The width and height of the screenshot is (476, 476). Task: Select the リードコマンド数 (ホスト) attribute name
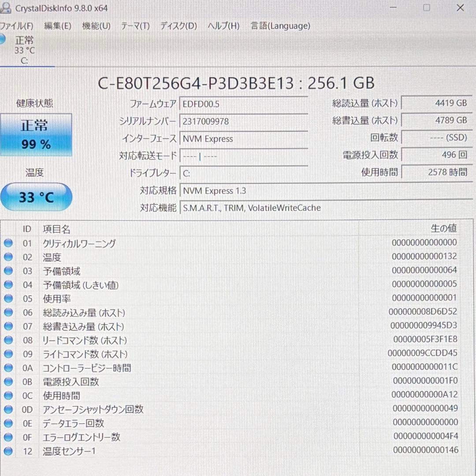[x=85, y=340]
